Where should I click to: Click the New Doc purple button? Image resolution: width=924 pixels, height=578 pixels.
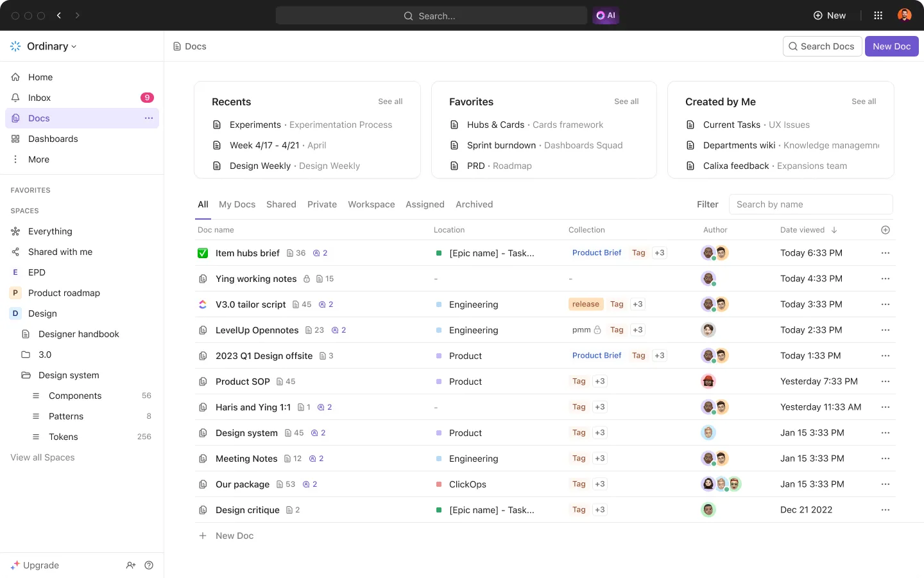(892, 46)
